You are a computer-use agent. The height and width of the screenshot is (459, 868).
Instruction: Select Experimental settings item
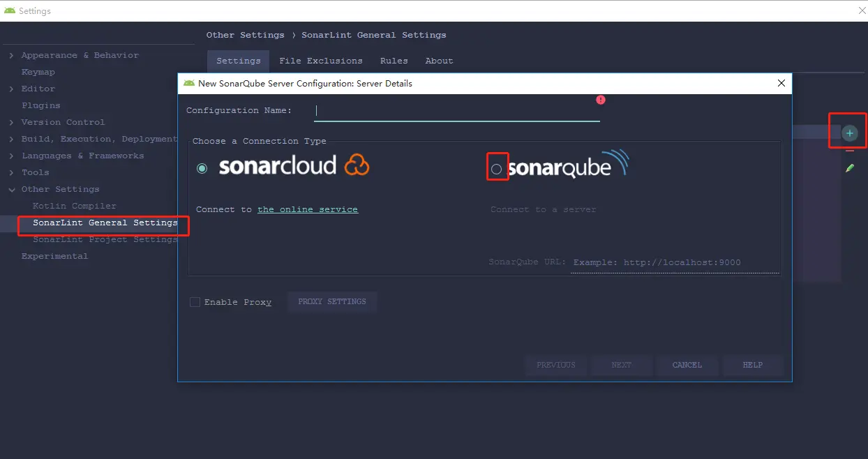tap(55, 256)
